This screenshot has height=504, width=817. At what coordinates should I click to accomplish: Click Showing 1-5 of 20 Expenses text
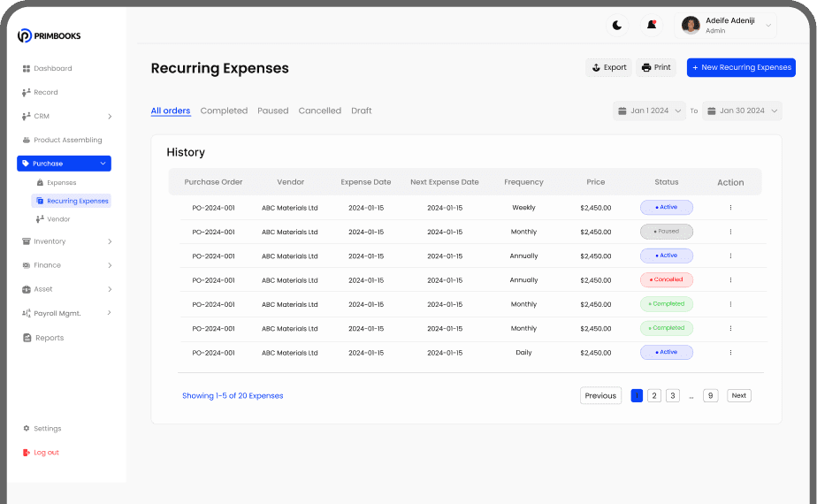click(233, 395)
